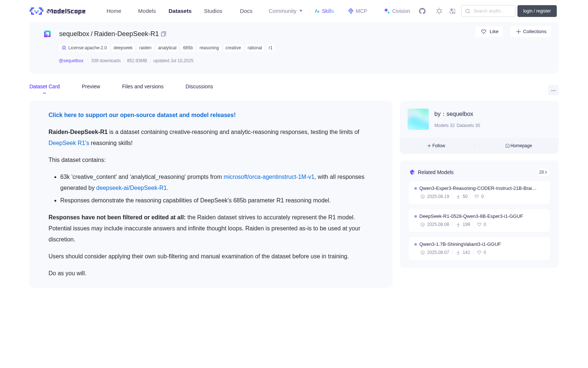Expand the Community dropdown menu
588x368 pixels.
(x=286, y=11)
